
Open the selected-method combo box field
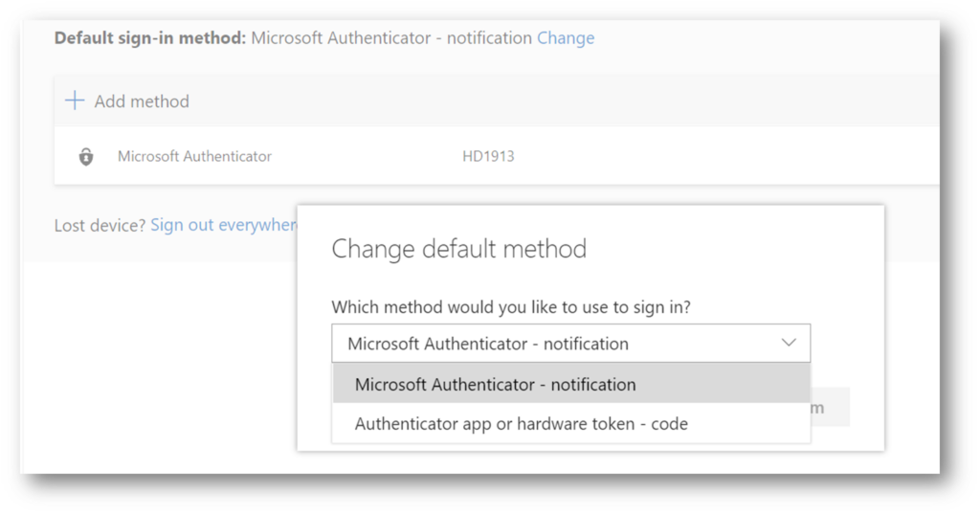pyautogui.click(x=570, y=344)
